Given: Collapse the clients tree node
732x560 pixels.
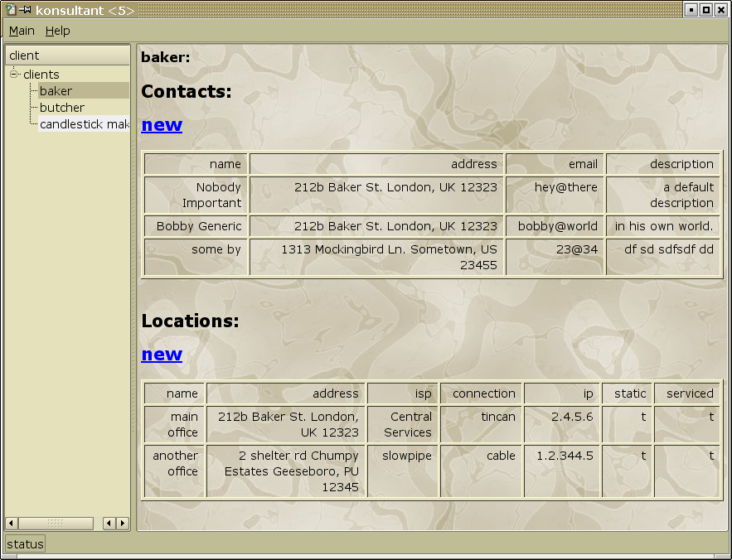Looking at the screenshot, I should [x=14, y=74].
